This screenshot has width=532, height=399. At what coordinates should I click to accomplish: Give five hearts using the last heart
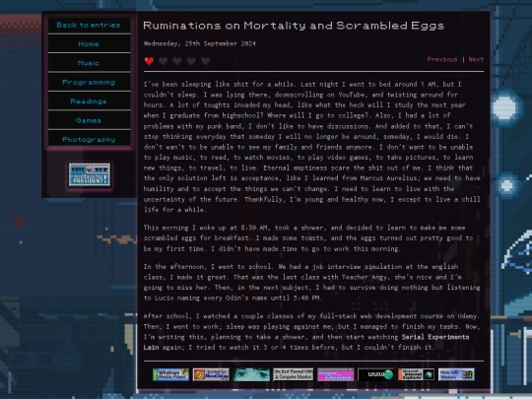click(205, 61)
